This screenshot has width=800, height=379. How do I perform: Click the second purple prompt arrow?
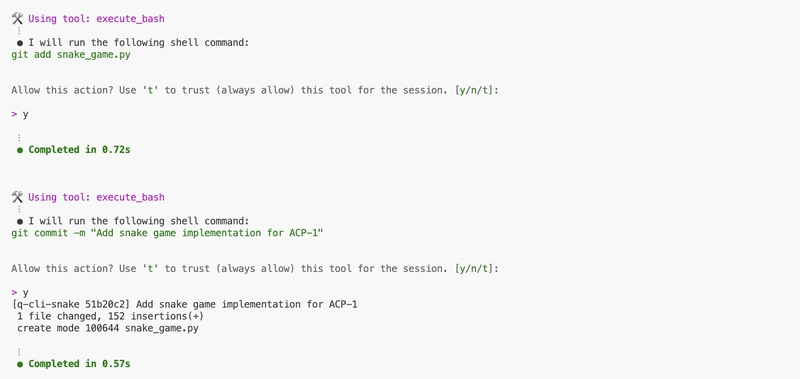14,293
